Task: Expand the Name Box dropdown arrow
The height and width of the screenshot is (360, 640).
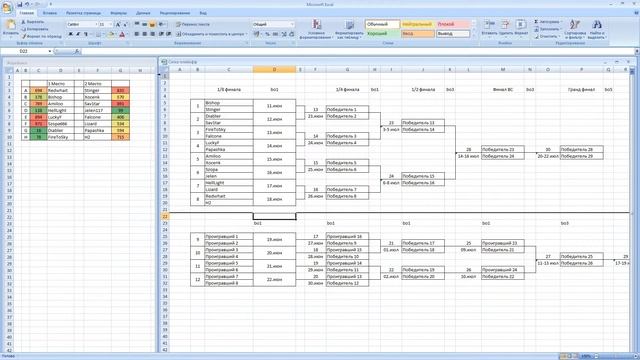Action: [x=50, y=51]
